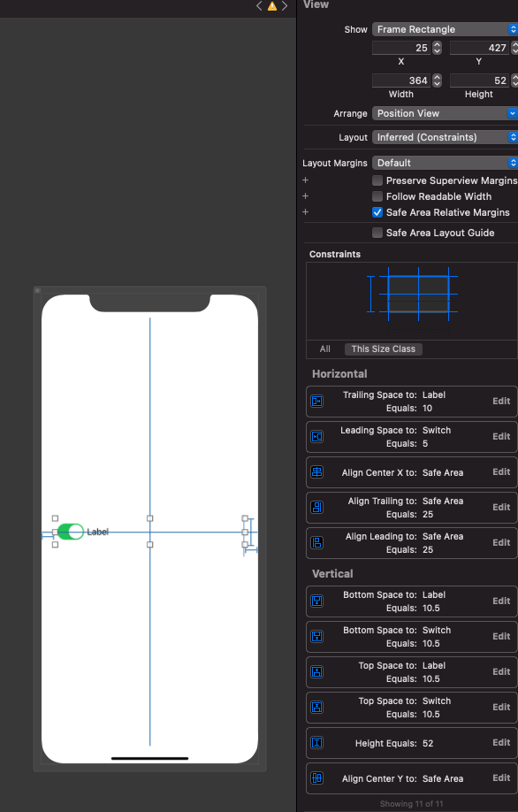Edit the Trailing Space to Label constraint

coord(501,402)
